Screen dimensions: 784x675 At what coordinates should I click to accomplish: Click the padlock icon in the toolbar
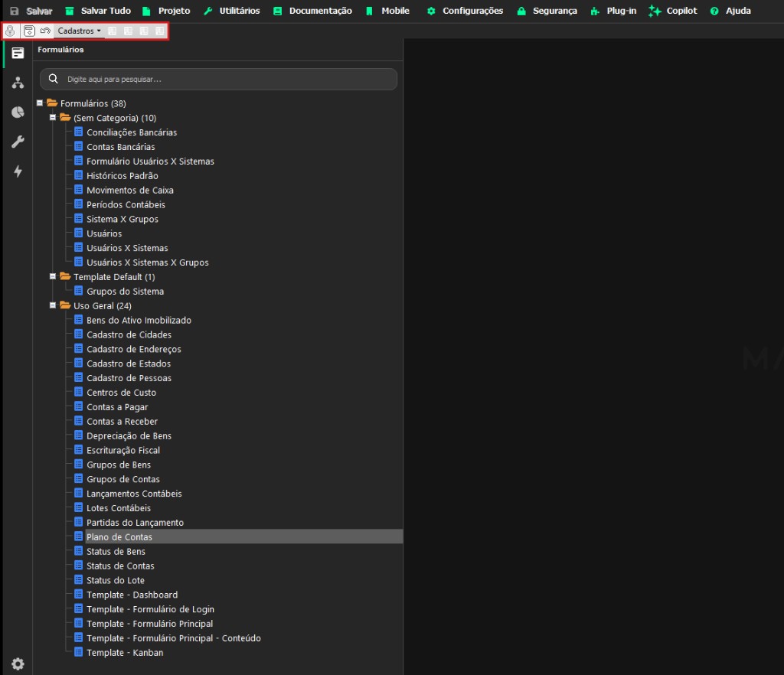point(10,31)
